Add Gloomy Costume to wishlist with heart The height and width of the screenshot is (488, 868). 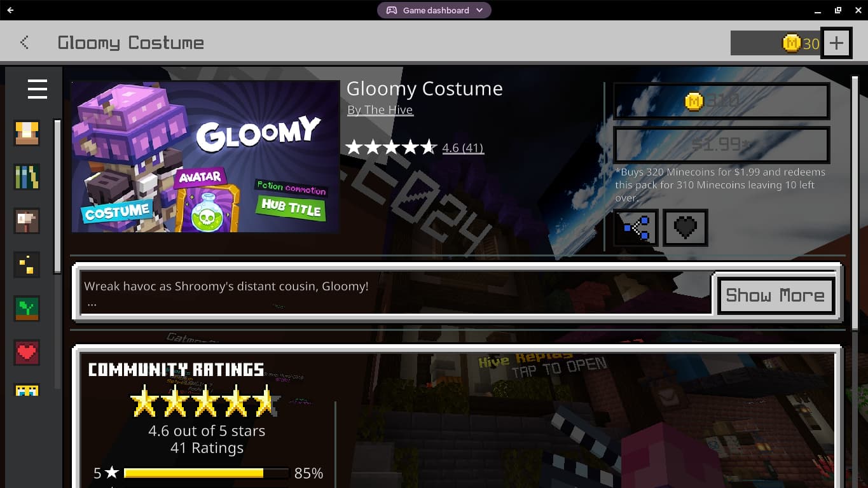[x=685, y=227]
